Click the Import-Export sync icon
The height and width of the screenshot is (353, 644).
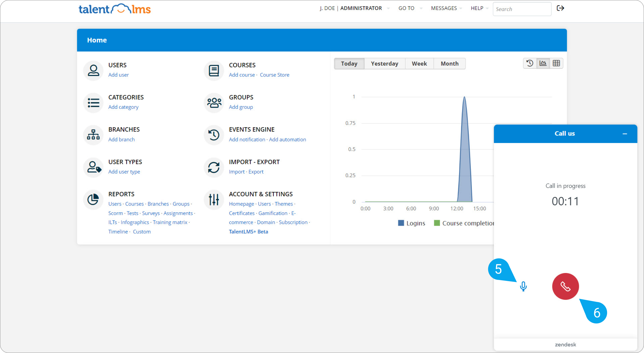click(x=214, y=167)
